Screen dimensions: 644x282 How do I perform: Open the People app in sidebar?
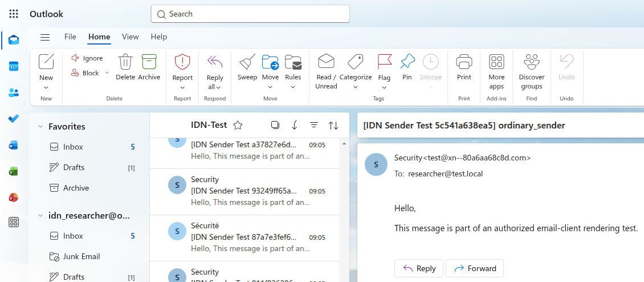(14, 92)
